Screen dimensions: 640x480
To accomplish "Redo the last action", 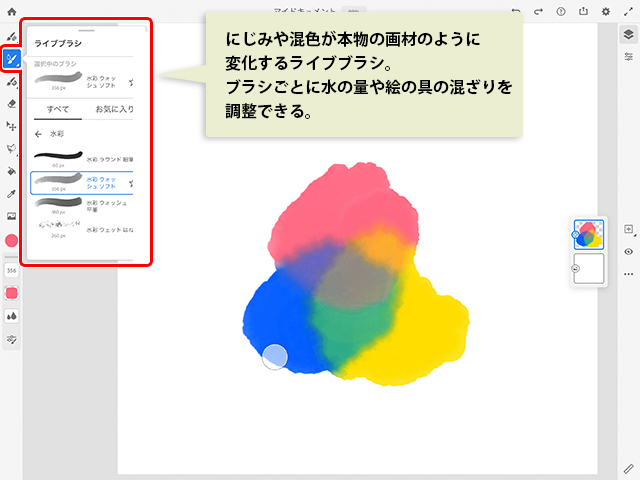I will (538, 11).
